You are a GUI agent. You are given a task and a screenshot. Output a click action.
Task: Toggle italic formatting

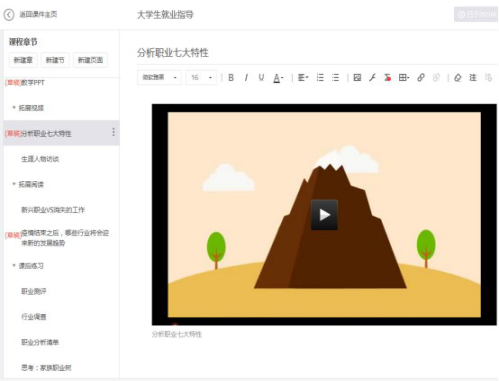246,78
